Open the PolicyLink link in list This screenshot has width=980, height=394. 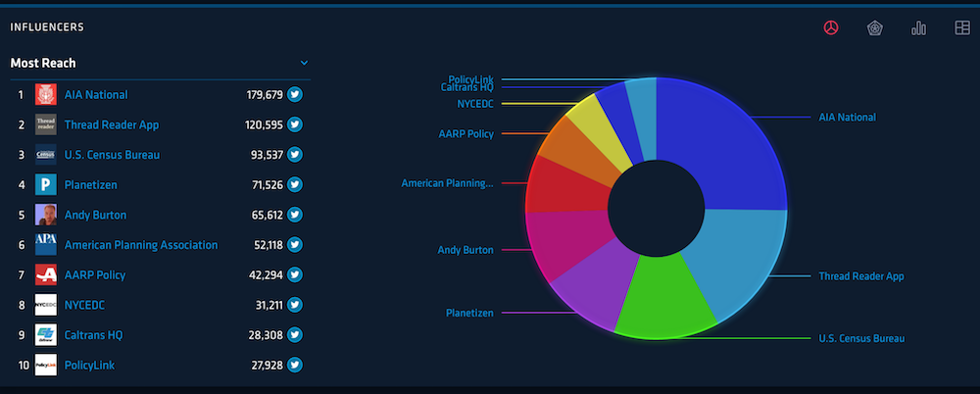(89, 366)
